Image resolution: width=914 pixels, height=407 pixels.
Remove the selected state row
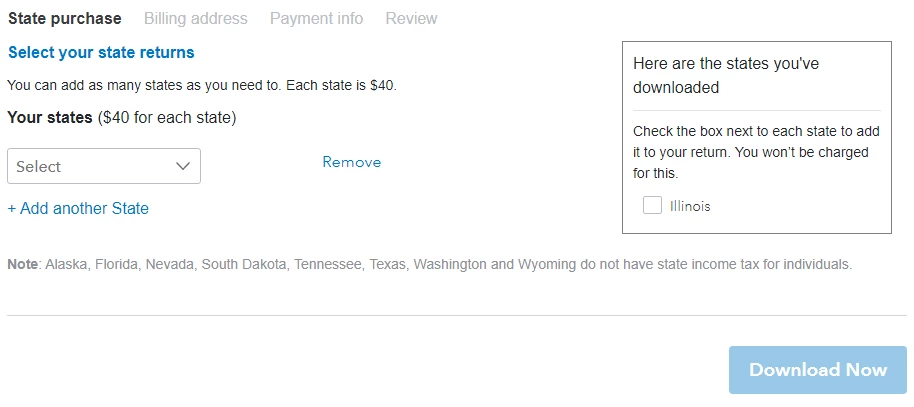click(351, 162)
